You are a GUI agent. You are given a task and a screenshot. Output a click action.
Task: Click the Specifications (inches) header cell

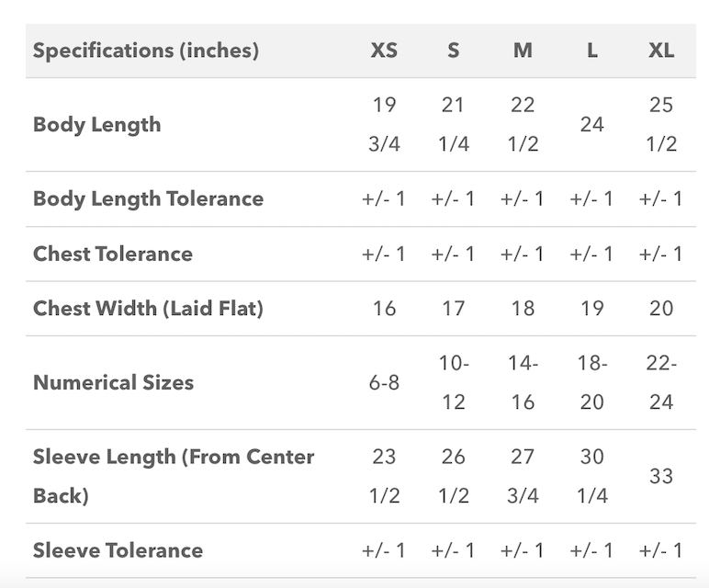click(x=146, y=51)
